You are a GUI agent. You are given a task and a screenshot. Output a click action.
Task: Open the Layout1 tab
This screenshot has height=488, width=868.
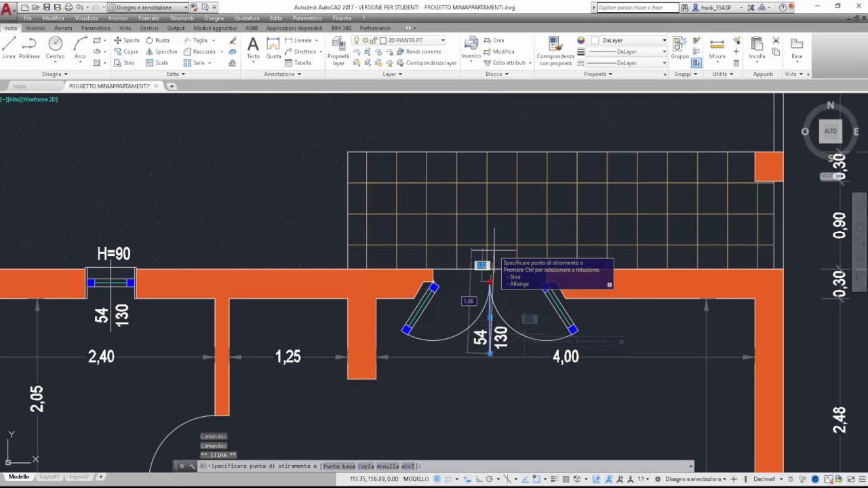click(49, 477)
